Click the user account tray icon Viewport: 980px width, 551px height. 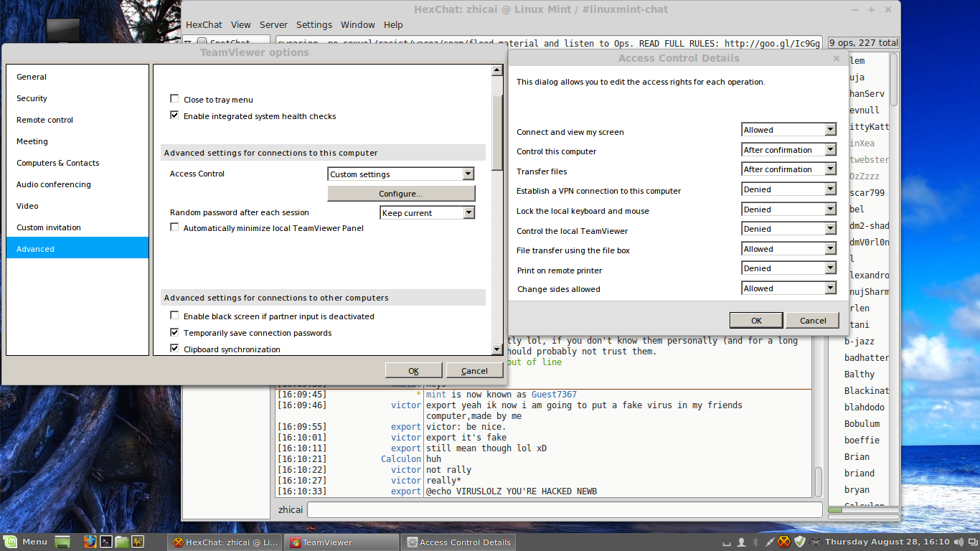(742, 542)
